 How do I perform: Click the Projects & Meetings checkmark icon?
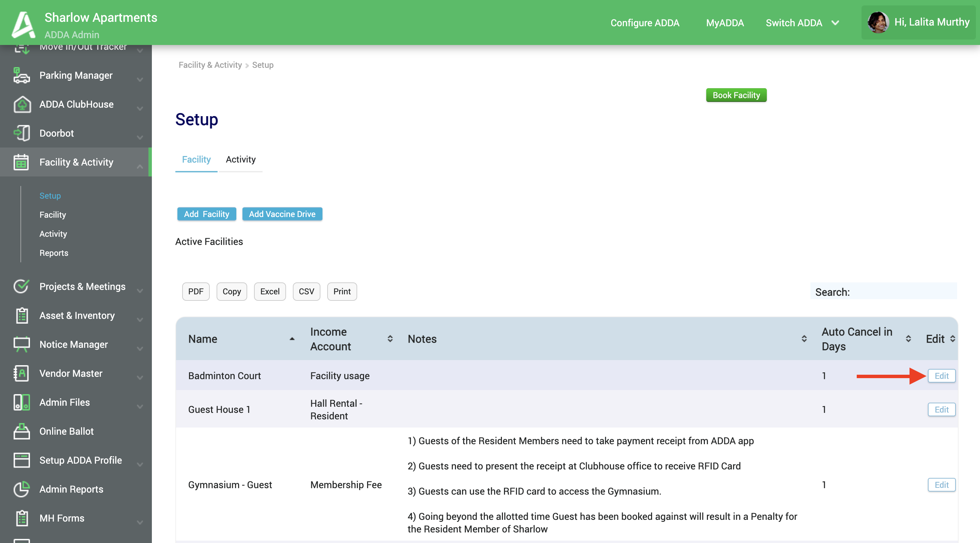pos(21,286)
